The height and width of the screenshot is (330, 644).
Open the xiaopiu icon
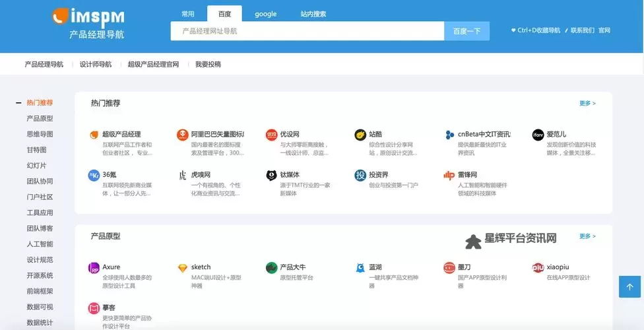coord(538,268)
